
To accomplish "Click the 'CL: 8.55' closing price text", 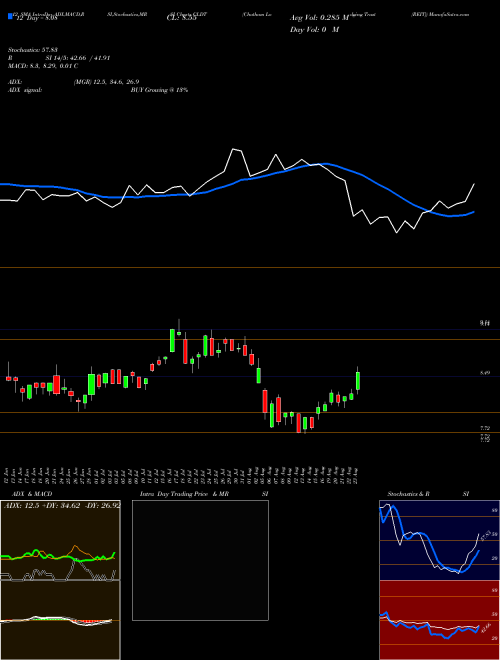I will (x=181, y=19).
